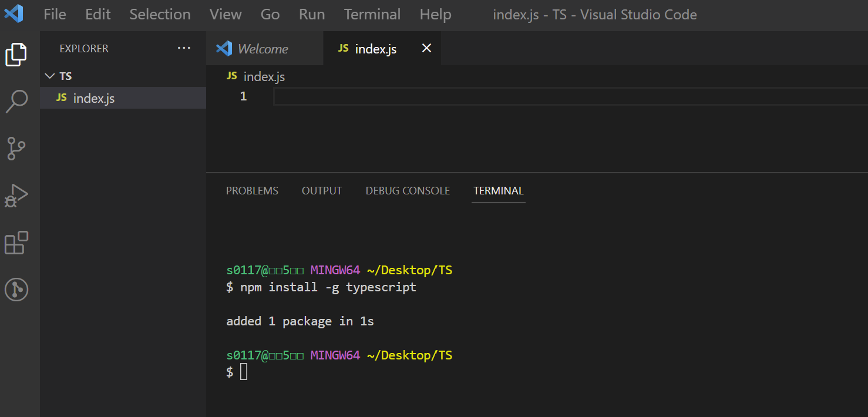Click line number 1 in gutter
The width and height of the screenshot is (868, 417).
coord(243,96)
